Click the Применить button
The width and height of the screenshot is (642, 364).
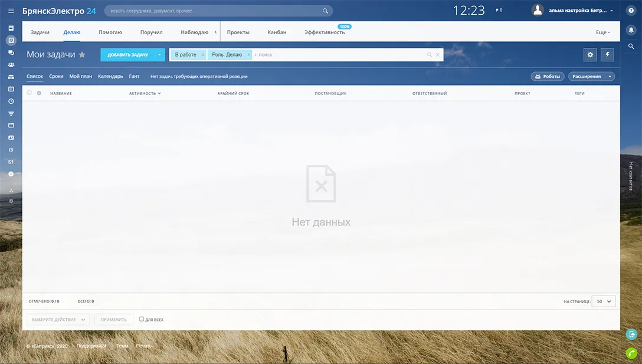pyautogui.click(x=114, y=319)
